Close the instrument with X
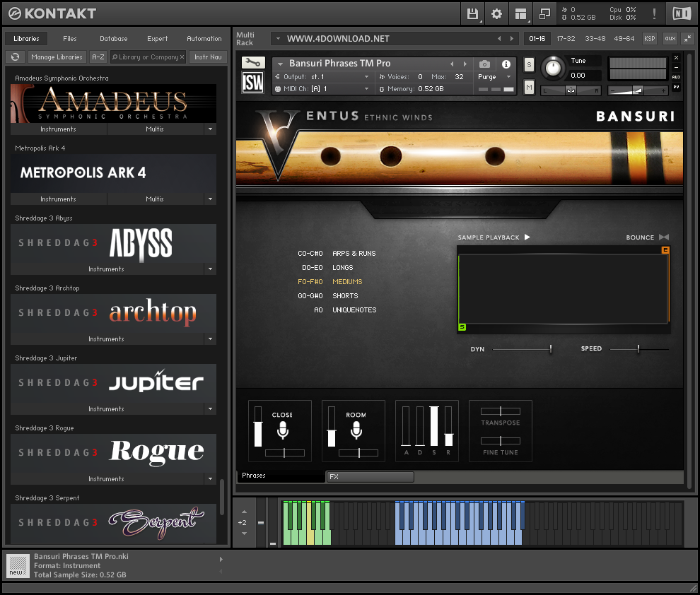The height and width of the screenshot is (595, 700). point(677,57)
